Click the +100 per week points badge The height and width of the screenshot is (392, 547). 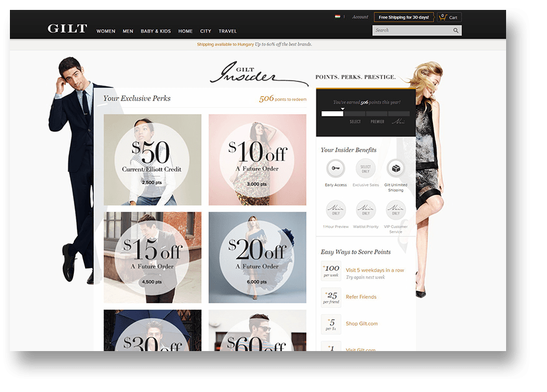(331, 270)
